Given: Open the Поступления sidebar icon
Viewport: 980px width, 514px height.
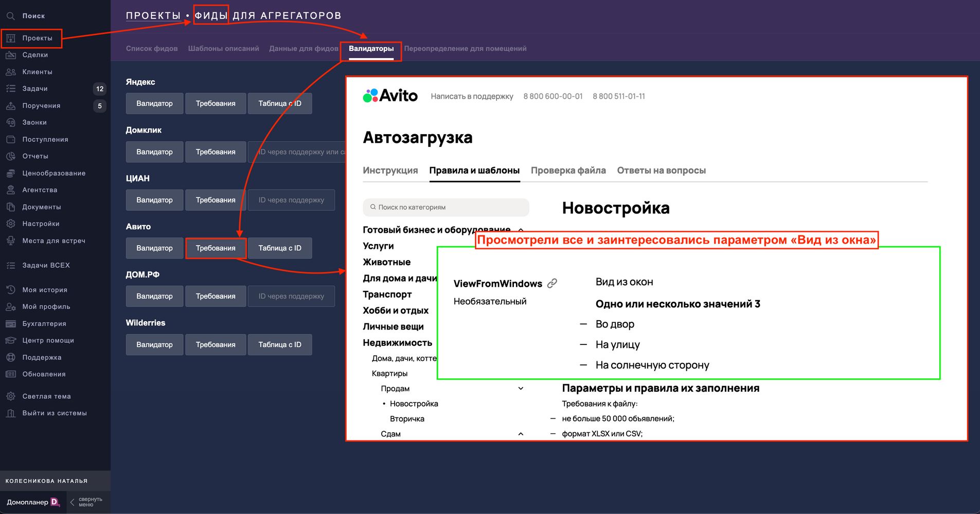Looking at the screenshot, I should pyautogui.click(x=11, y=139).
